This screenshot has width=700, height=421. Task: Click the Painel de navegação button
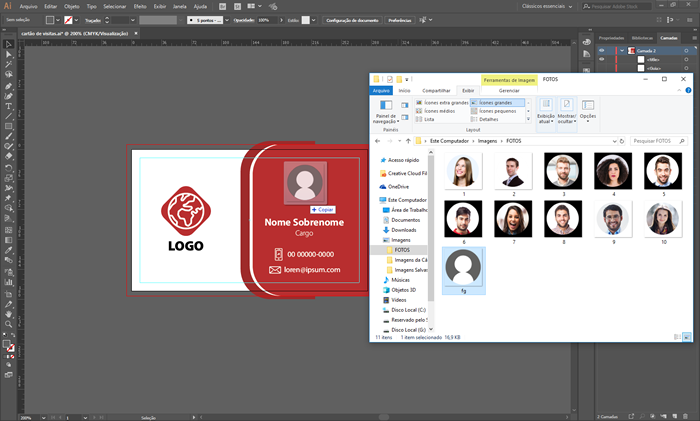coord(386,112)
